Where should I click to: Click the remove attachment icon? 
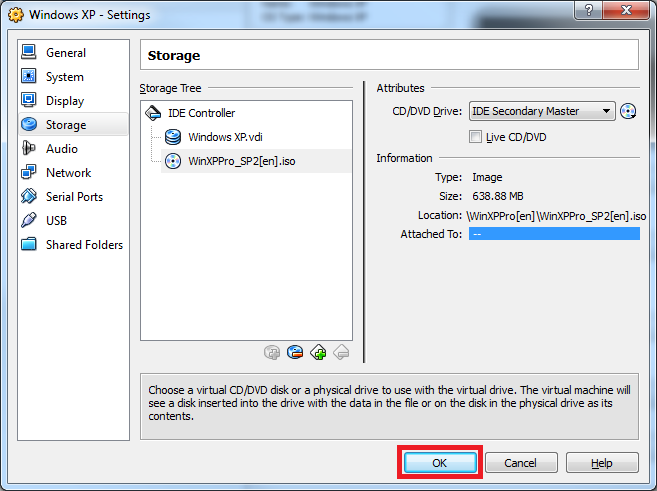tap(295, 352)
